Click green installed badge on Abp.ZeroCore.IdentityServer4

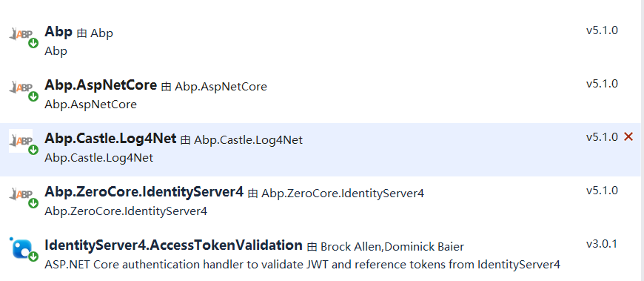click(x=33, y=203)
